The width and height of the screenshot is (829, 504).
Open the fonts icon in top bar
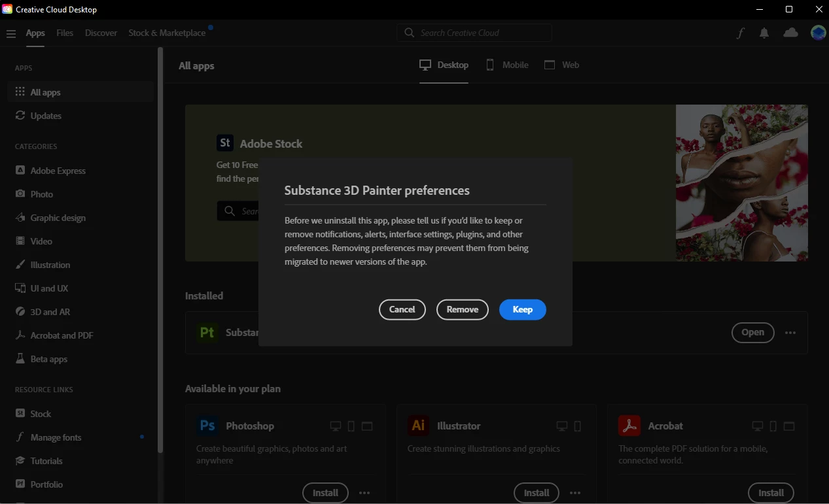(740, 33)
